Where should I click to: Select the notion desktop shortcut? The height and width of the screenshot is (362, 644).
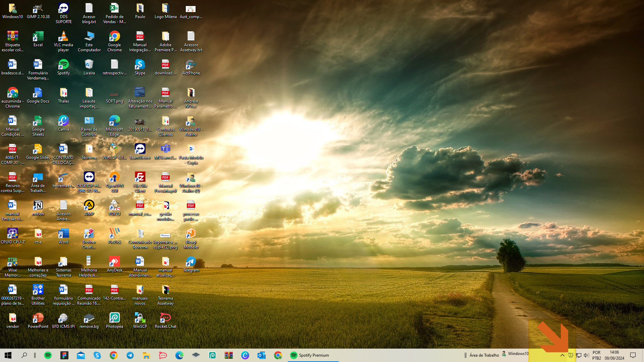coord(38,208)
